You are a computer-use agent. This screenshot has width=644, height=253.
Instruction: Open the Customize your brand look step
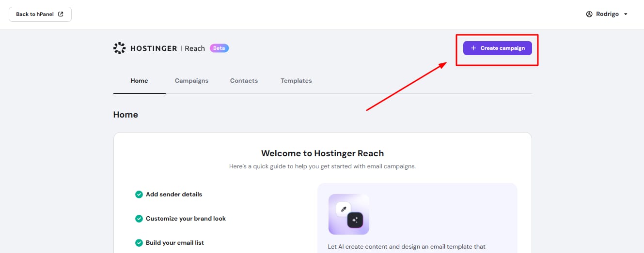point(186,219)
